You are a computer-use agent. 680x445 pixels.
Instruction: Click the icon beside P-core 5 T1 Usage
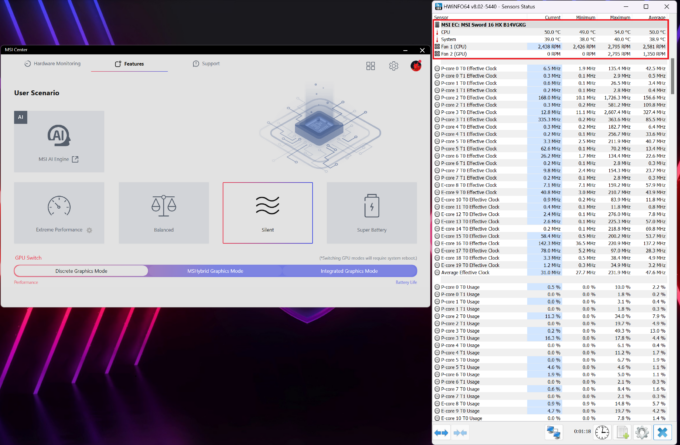pyautogui.click(x=437, y=367)
